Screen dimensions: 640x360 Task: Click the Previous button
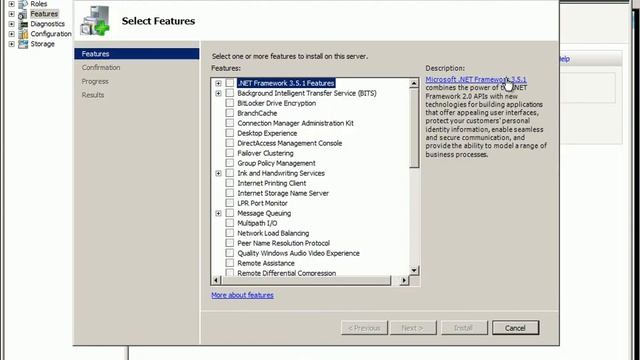364,328
